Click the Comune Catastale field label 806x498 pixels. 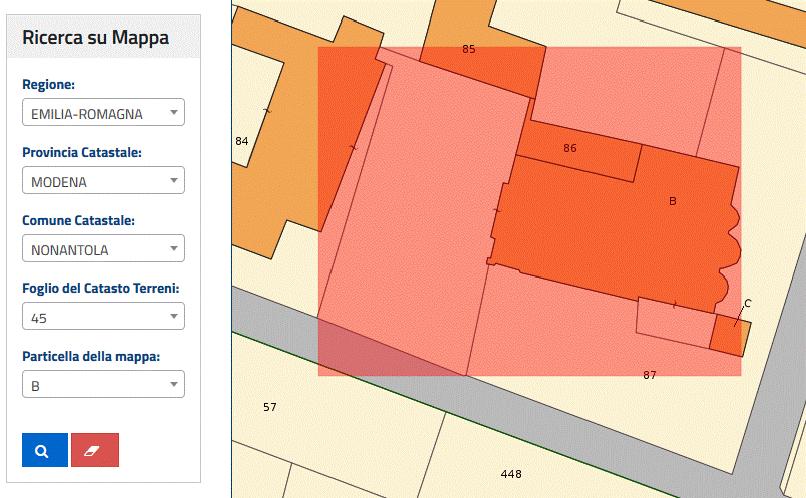pos(78,220)
